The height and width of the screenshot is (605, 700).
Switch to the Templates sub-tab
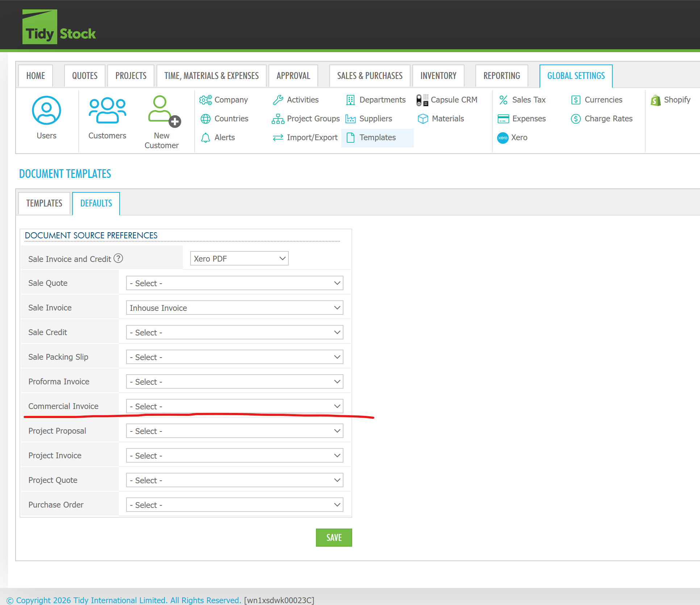point(44,204)
